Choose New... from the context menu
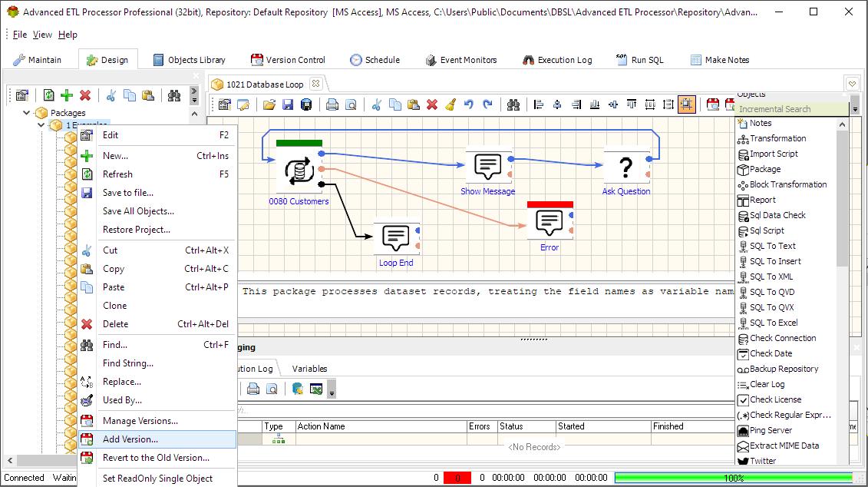Viewport: 868px width, 487px height. 157,156
